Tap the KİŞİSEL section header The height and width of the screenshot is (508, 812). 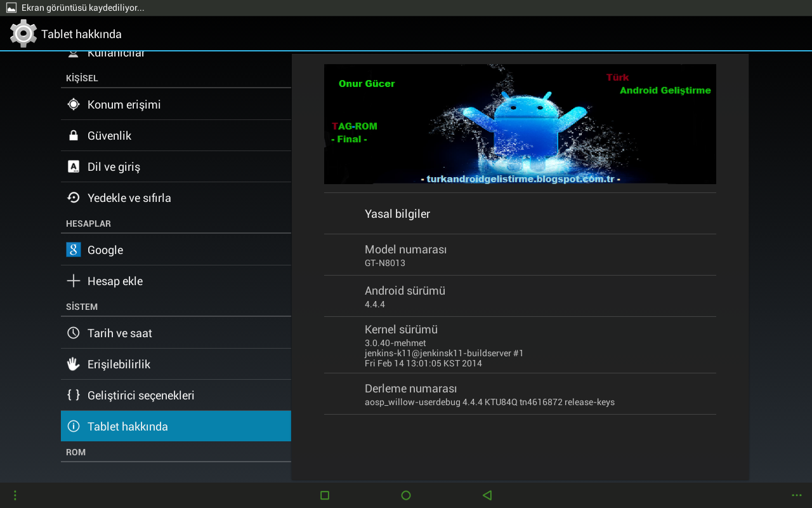(x=82, y=78)
